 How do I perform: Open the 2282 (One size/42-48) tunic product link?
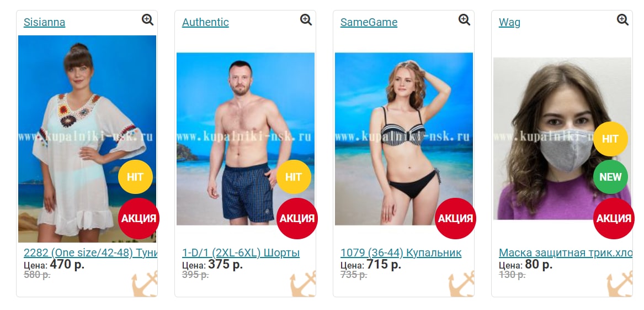91,253
